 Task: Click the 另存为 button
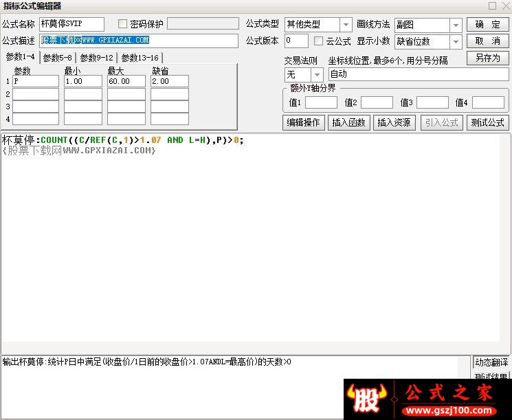pyautogui.click(x=487, y=58)
